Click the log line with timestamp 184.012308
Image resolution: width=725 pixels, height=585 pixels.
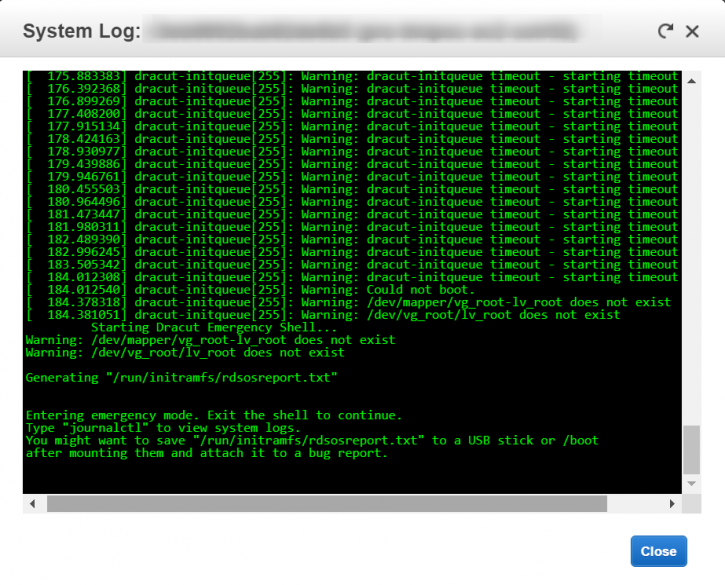(x=352, y=277)
